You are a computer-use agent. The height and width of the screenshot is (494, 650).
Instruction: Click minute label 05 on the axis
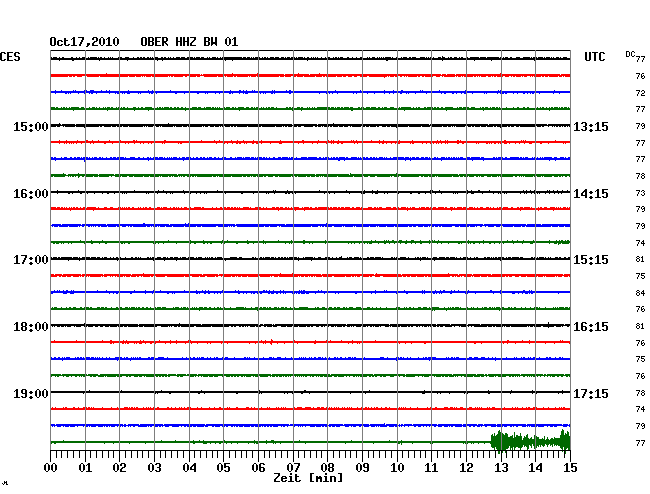[x=223, y=467]
